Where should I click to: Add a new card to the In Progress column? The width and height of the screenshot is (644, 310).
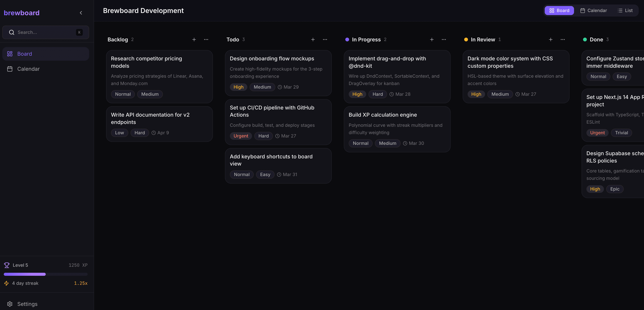(x=432, y=40)
